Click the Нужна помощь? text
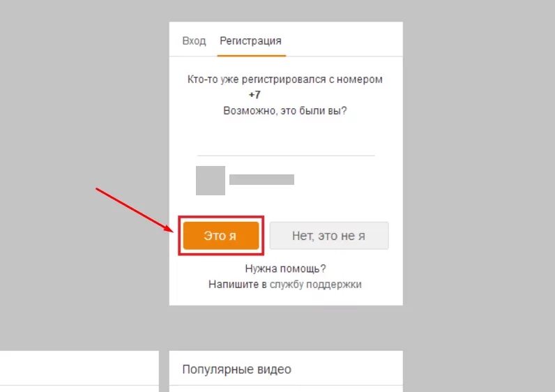Viewport: 555px width, 392px height. [x=285, y=269]
